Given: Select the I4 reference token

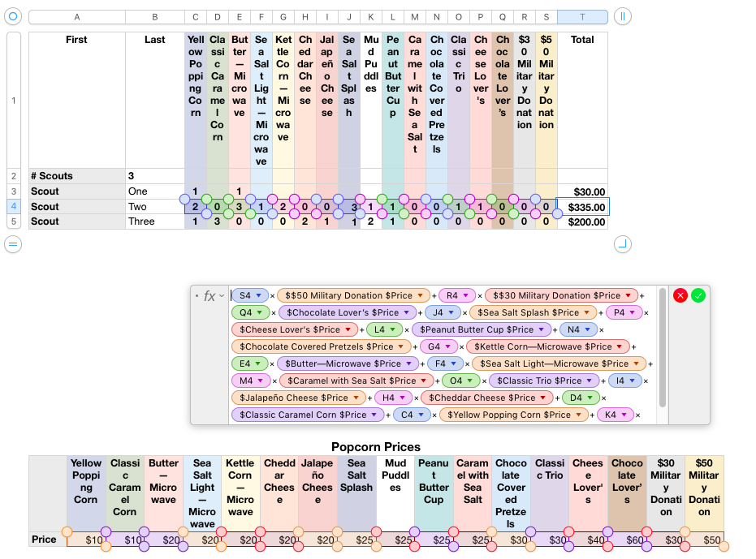Looking at the screenshot, I should [x=625, y=381].
